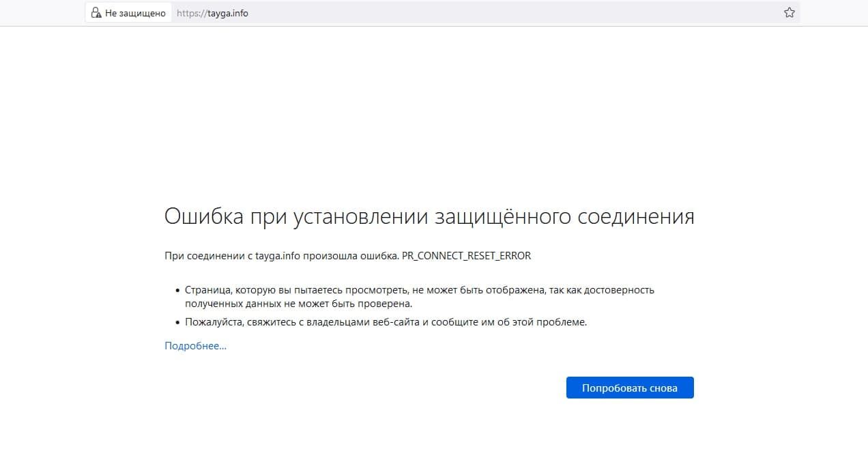The image size is (868, 464).
Task: Click the second bullet point marker
Action: tap(177, 323)
